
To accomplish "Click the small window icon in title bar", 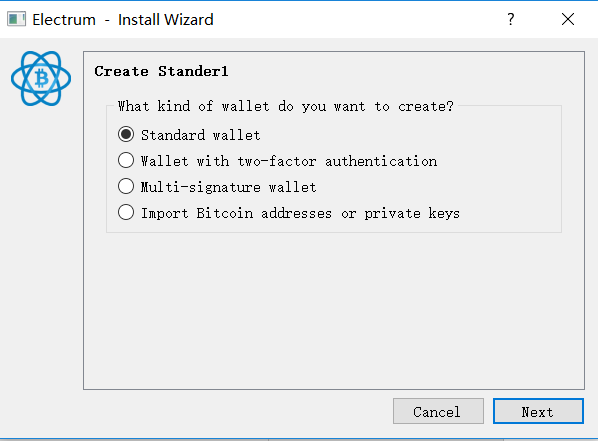I will 16,19.
